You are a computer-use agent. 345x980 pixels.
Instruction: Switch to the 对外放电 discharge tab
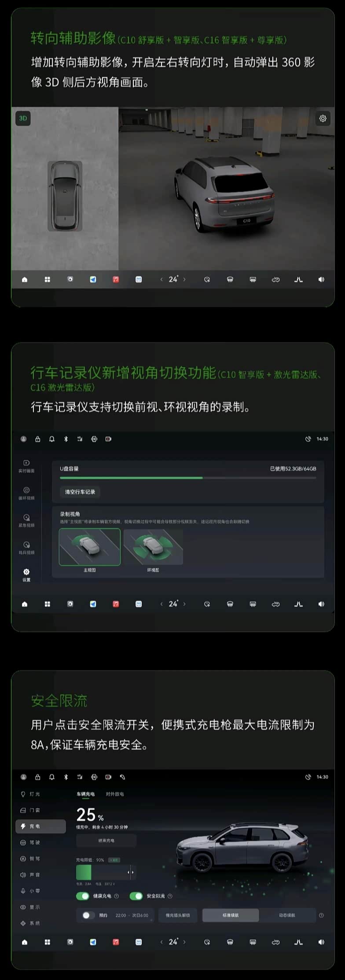115,794
